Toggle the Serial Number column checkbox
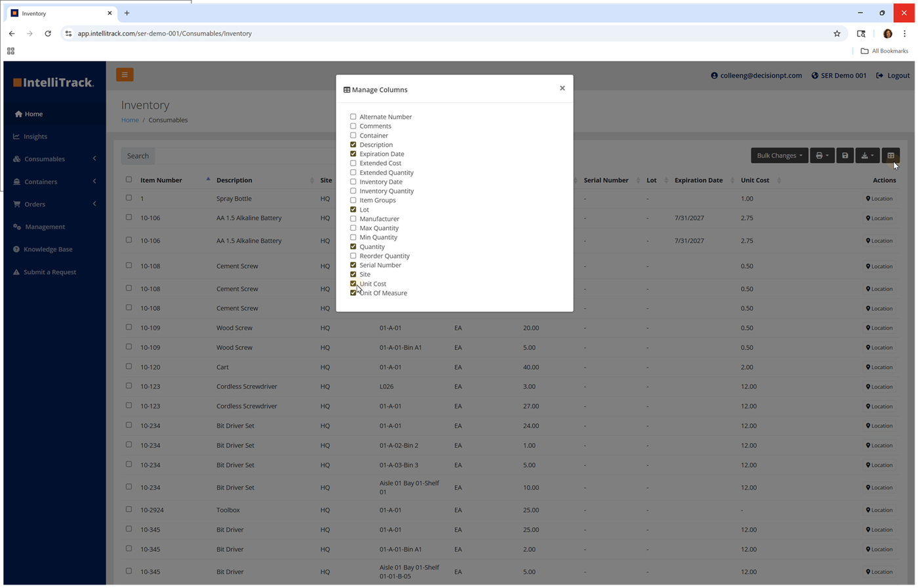The height and width of the screenshot is (588, 918). [x=353, y=265]
